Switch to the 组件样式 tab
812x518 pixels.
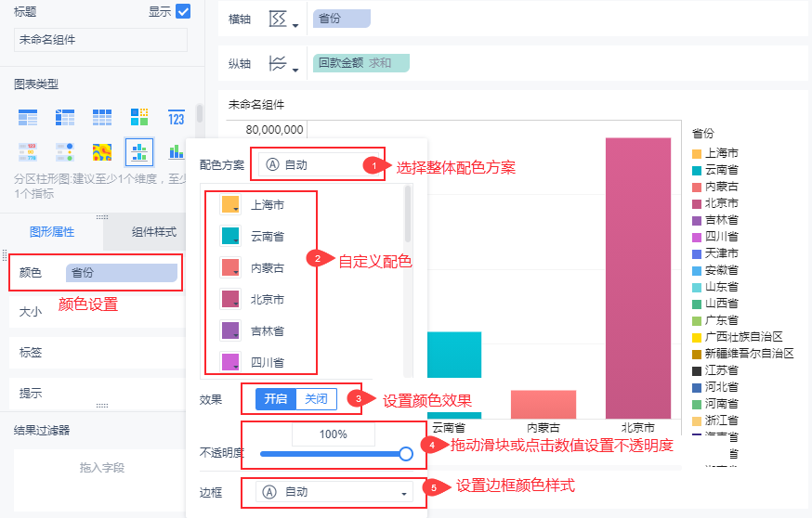click(x=154, y=232)
